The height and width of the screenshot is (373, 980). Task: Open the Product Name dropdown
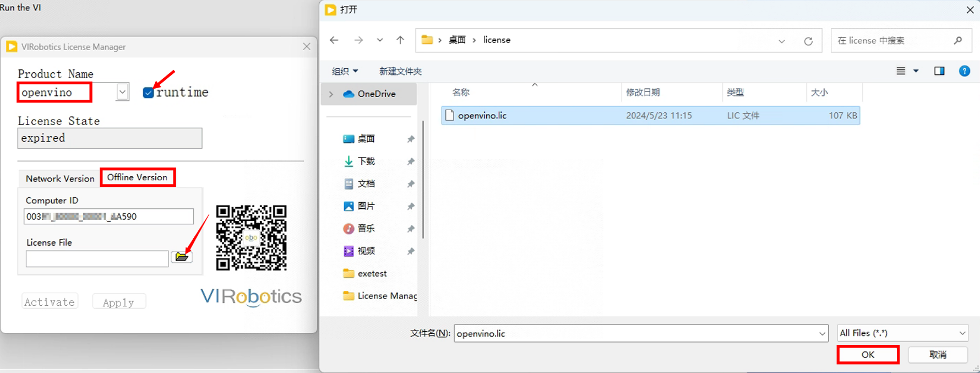pos(123,92)
